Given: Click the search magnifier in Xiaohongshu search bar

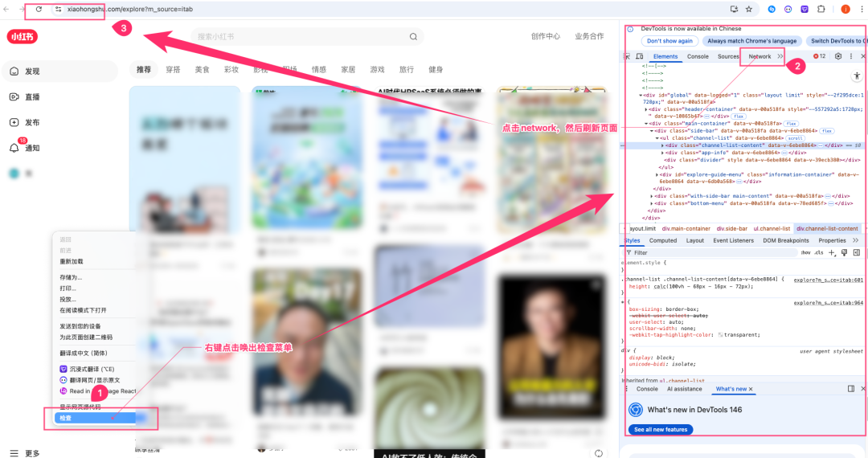Looking at the screenshot, I should (x=413, y=36).
